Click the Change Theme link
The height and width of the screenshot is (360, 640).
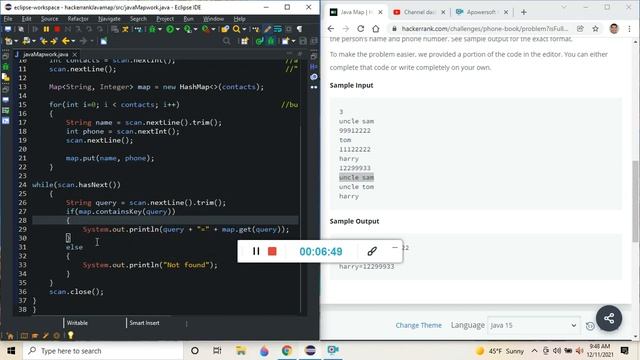(418, 325)
